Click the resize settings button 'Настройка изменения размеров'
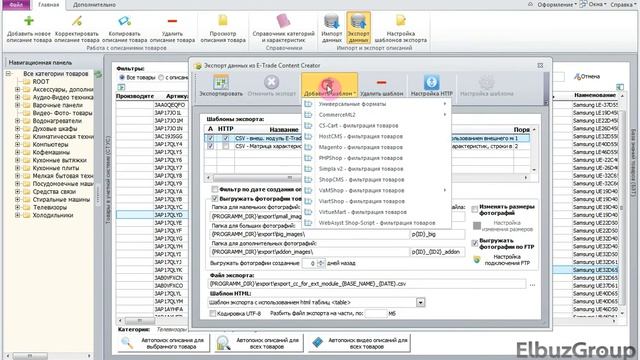Image resolution: width=640 pixels, height=360 pixels. point(503,226)
